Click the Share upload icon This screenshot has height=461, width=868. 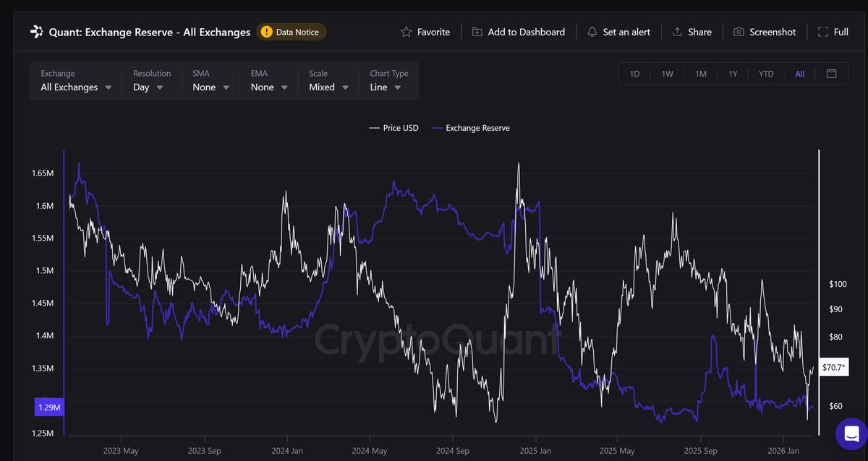[x=678, y=32]
